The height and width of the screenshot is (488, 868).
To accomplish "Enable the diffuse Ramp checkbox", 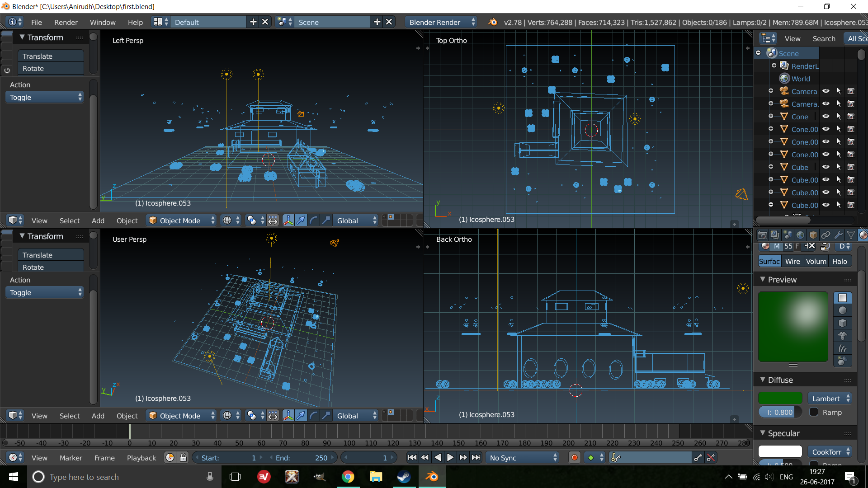I will tap(814, 412).
